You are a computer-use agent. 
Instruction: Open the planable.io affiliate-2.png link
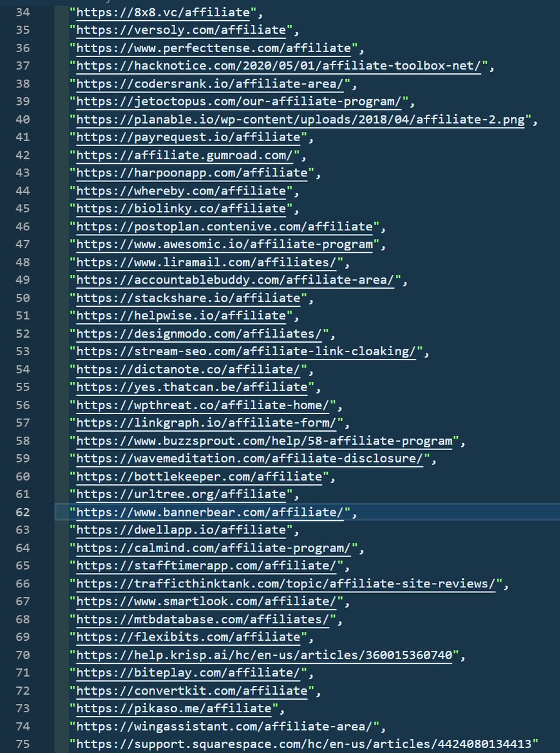pyautogui.click(x=301, y=119)
